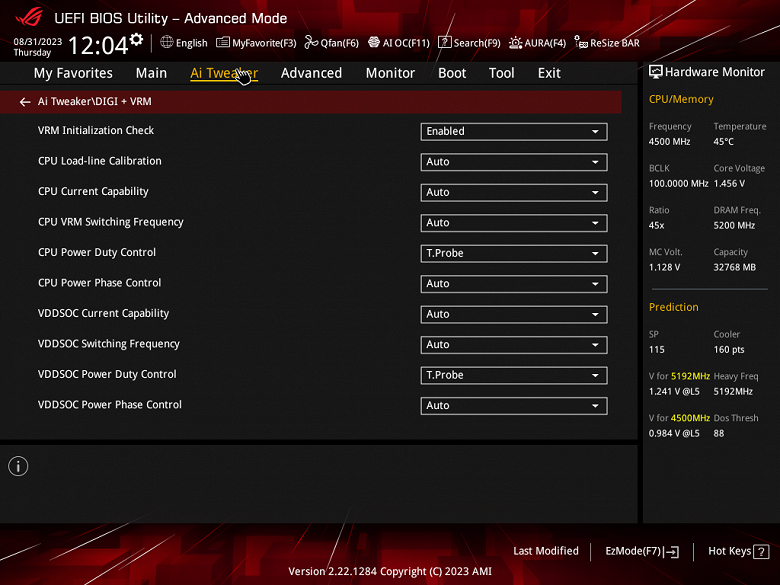
Task: Select CPU Load-line Calibration label
Action: 99,161
